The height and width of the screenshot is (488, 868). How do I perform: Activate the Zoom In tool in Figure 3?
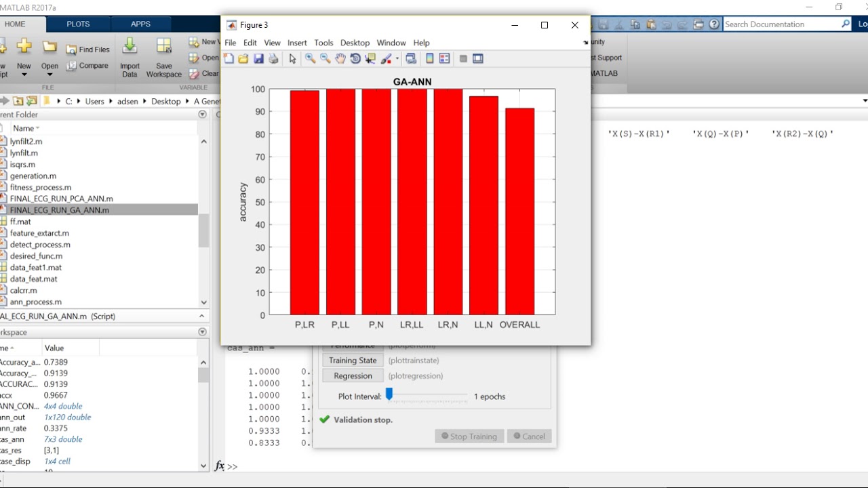pyautogui.click(x=310, y=59)
